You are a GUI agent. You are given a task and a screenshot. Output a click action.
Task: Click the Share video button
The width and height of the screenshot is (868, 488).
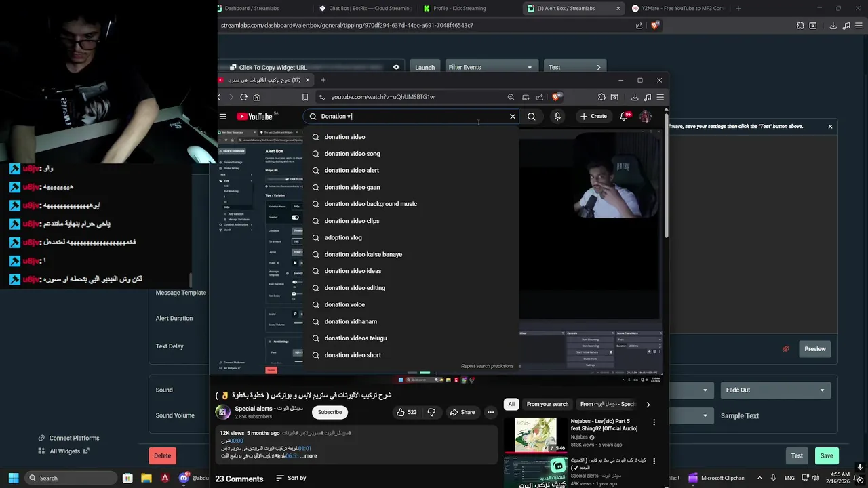tap(462, 412)
